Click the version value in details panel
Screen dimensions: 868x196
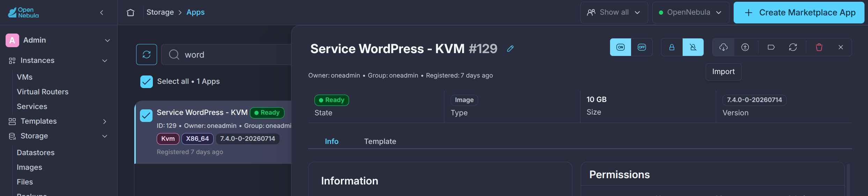754,100
